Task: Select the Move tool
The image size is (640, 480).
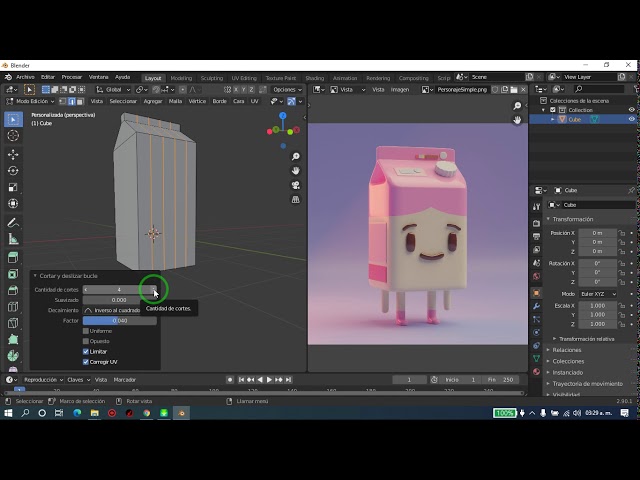Action: click(13, 154)
